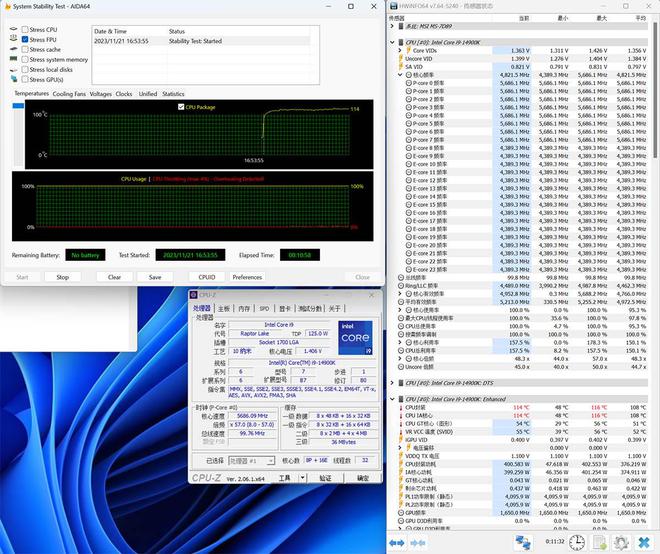
Task: Click the clock icon beside P-core 0 row
Action: click(x=408, y=83)
